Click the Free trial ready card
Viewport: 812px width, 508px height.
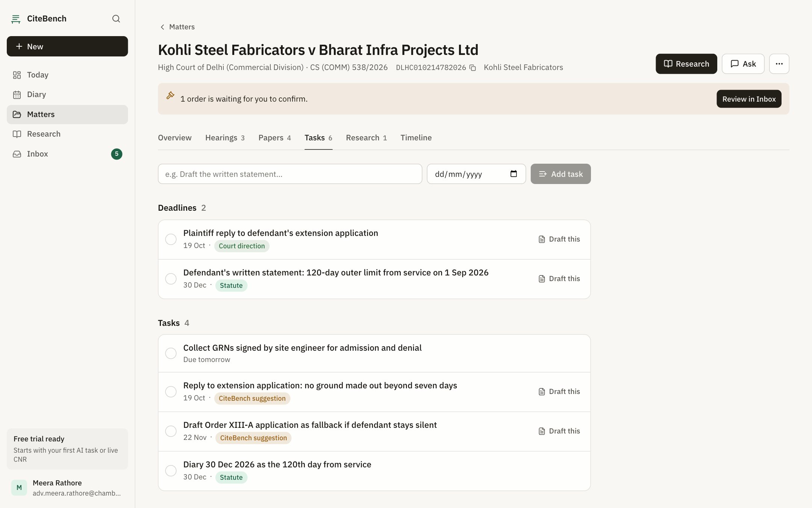point(67,449)
